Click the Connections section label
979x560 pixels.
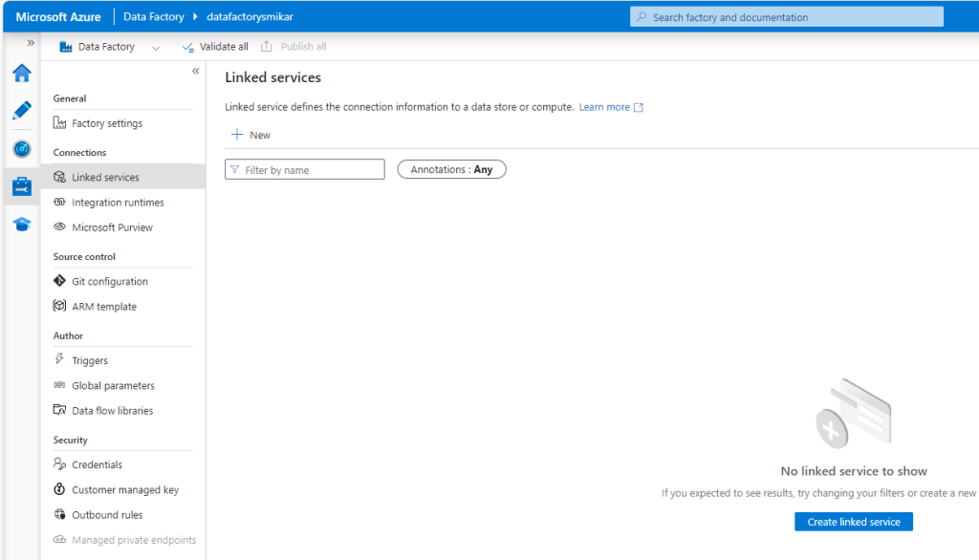tap(79, 152)
